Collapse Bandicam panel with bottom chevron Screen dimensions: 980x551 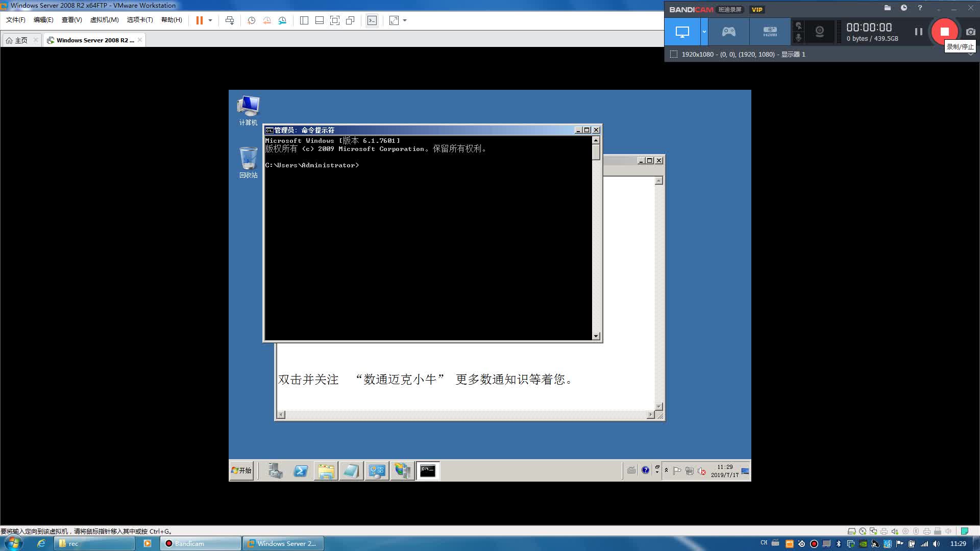click(971, 55)
